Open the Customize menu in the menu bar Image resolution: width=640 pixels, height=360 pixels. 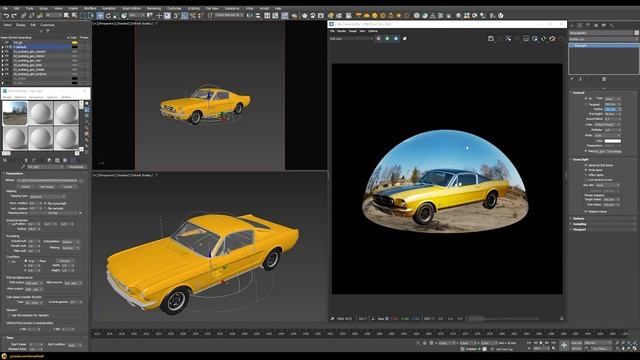point(174,8)
